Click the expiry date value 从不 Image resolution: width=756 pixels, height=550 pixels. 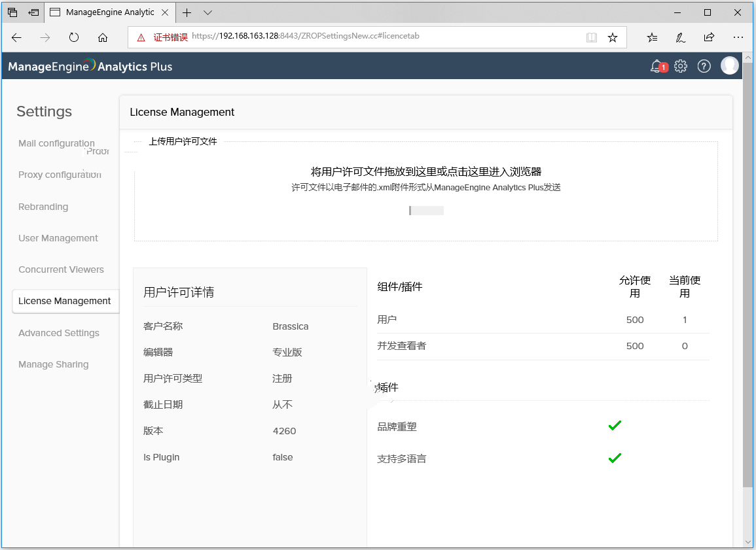(283, 405)
